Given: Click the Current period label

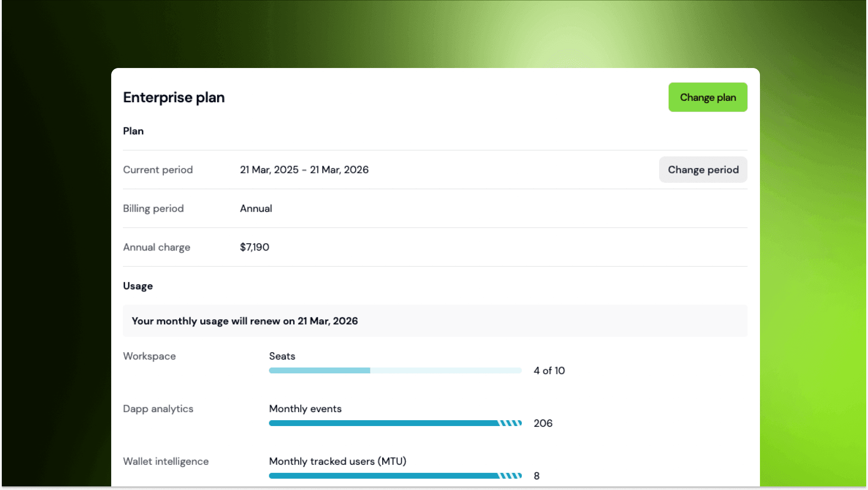Looking at the screenshot, I should [158, 170].
